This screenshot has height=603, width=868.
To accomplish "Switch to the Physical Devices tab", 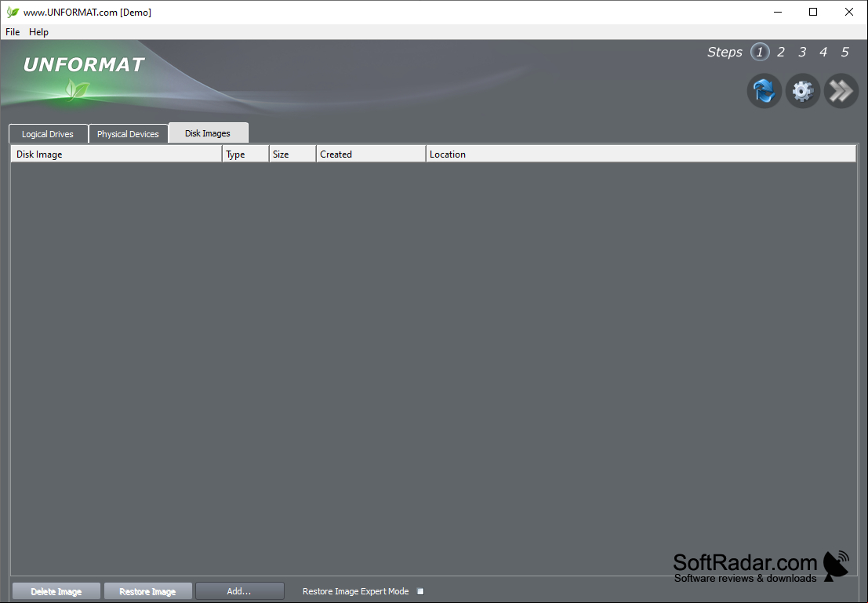I will tap(128, 134).
